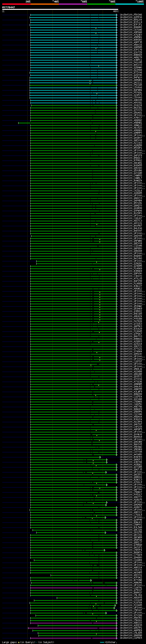
Task: Click the cyan ~100% identity legend segment
Action: coord(130,4)
